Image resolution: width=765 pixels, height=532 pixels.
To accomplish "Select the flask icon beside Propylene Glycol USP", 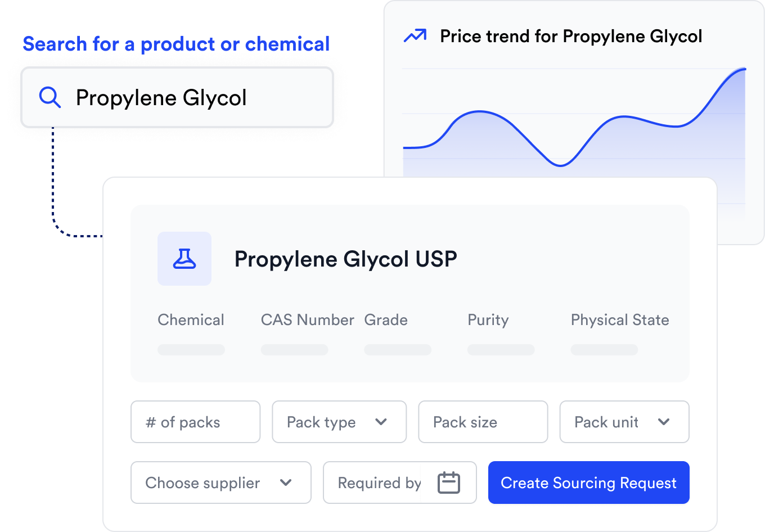I will (184, 258).
